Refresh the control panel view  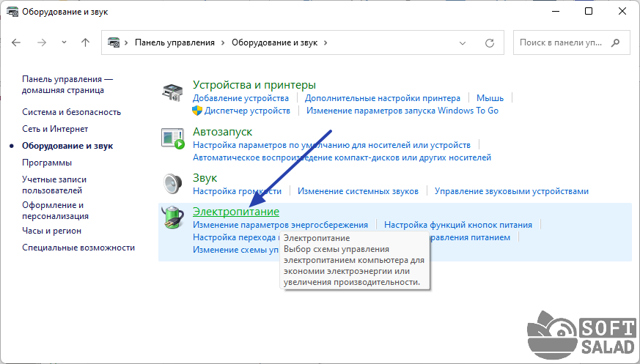[490, 42]
